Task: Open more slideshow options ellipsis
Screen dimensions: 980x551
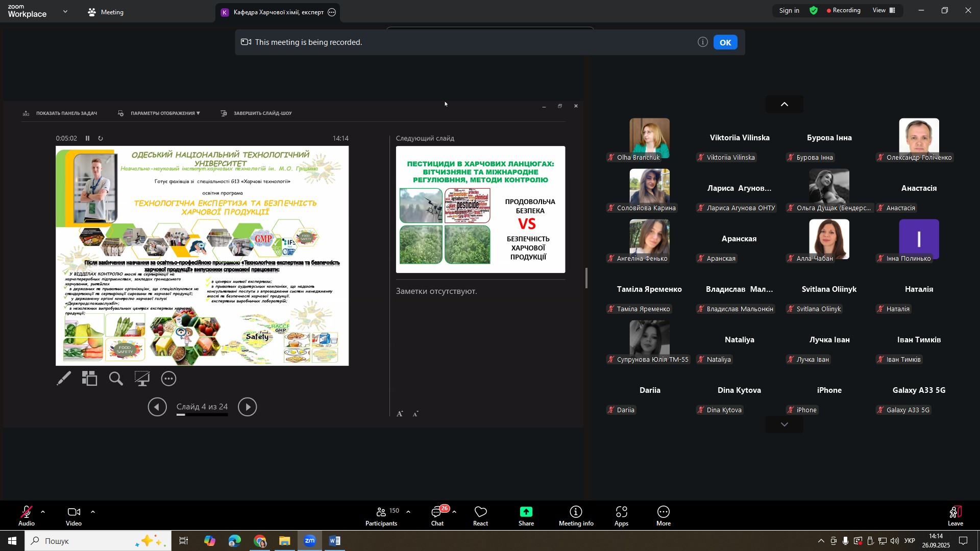Action: 168,379
